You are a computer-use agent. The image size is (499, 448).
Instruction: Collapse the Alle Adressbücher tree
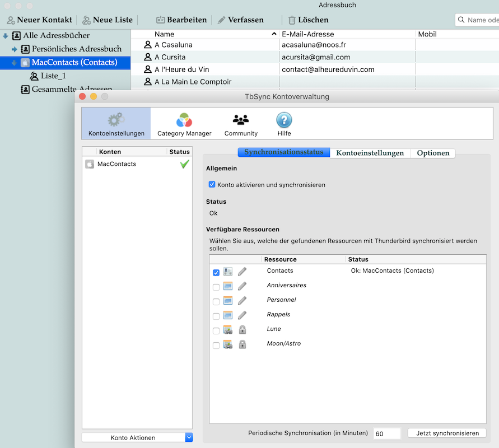(x=6, y=36)
